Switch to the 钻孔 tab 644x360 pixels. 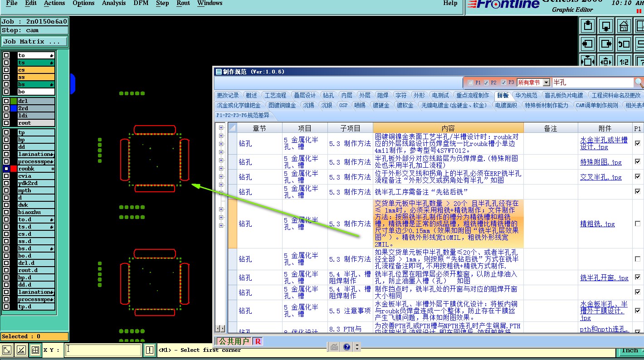(x=328, y=95)
